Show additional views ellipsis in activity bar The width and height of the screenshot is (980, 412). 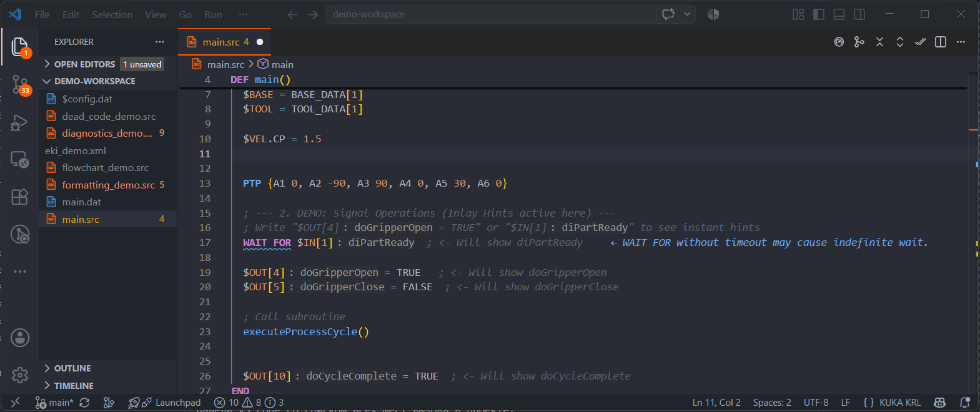click(x=20, y=272)
